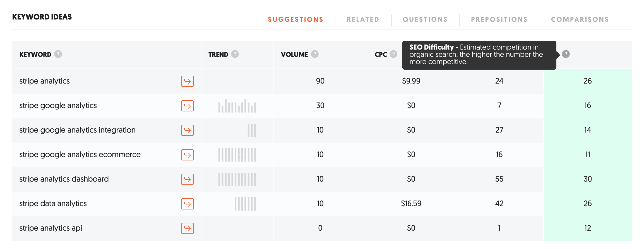644x249 pixels.
Task: Select the Prepositions tab
Action: 499,19
